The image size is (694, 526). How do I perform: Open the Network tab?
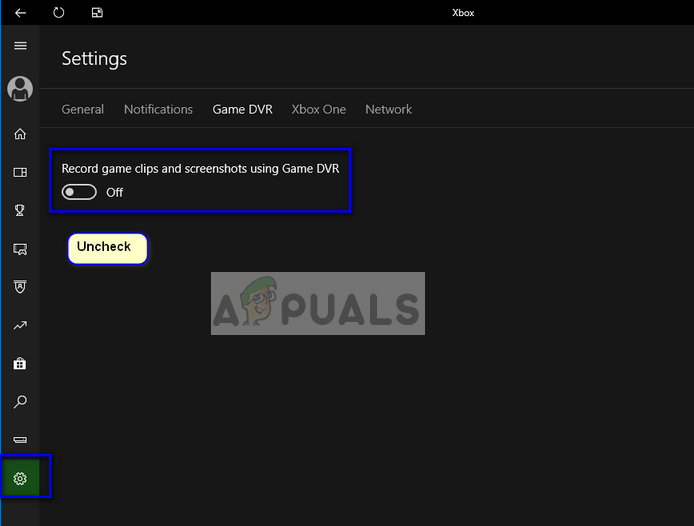[x=389, y=109]
